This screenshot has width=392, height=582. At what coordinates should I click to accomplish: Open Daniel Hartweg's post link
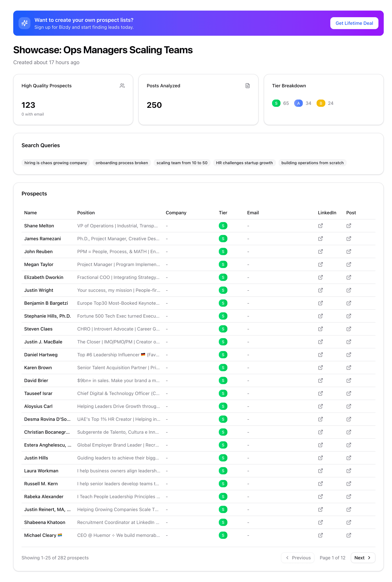click(349, 355)
